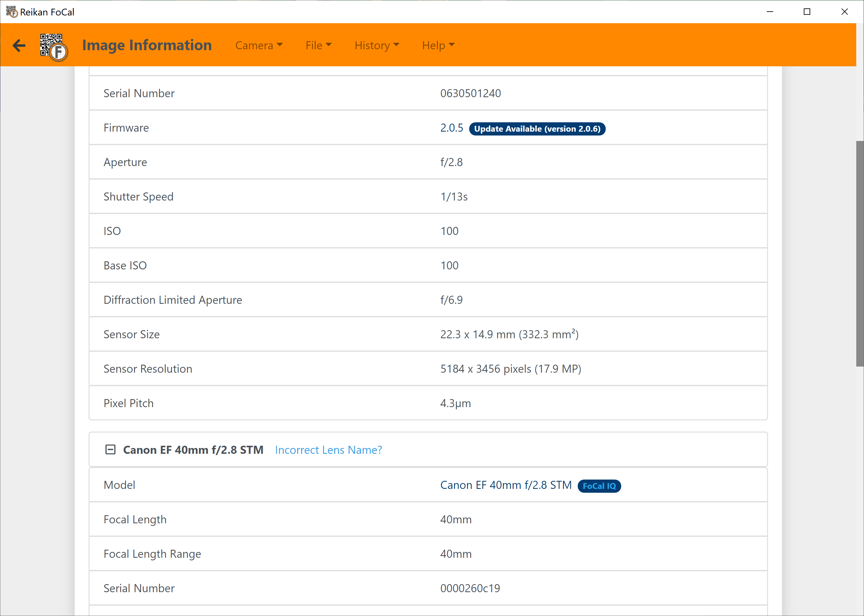
Task: Select the Base ISO value 100
Action: 449,266
